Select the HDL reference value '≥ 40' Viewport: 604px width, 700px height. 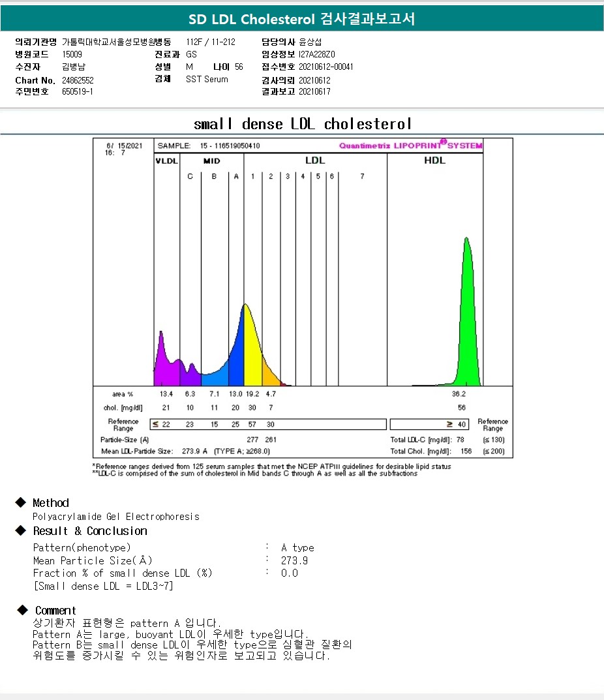tap(456, 424)
